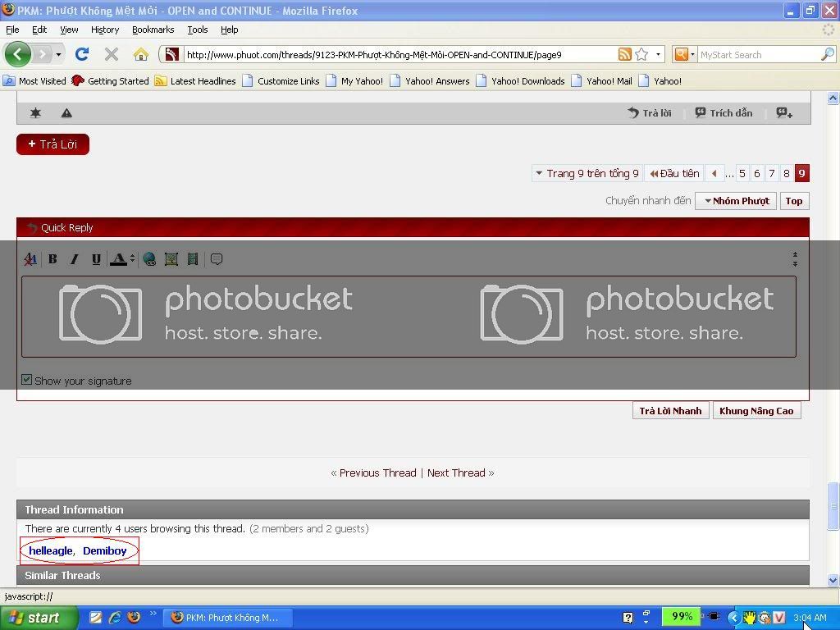The image size is (840, 630).
Task: Insert a video using the film icon
Action: tap(193, 259)
